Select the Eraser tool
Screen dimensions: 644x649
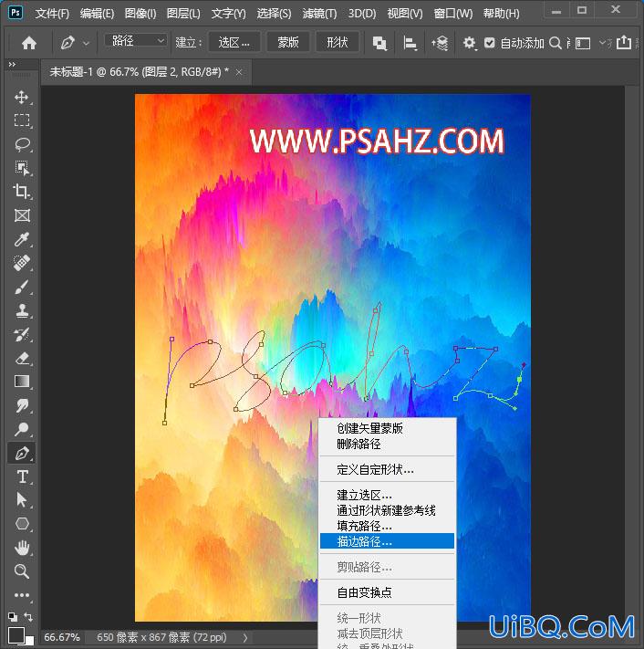(x=22, y=358)
